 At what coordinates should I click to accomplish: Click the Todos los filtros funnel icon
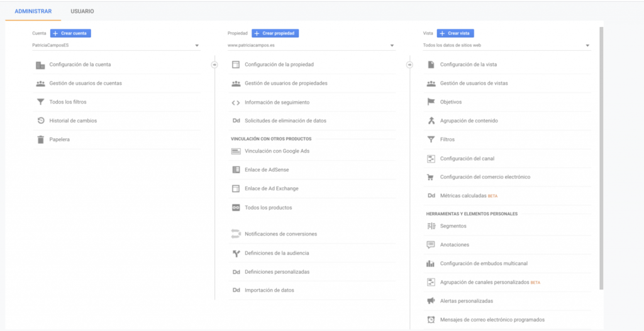click(x=40, y=102)
